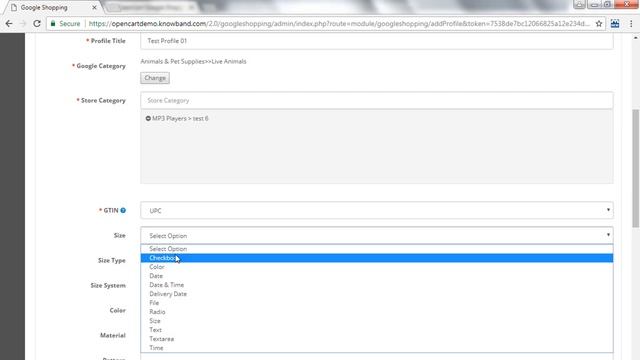Select Text option in Size list

(377, 330)
